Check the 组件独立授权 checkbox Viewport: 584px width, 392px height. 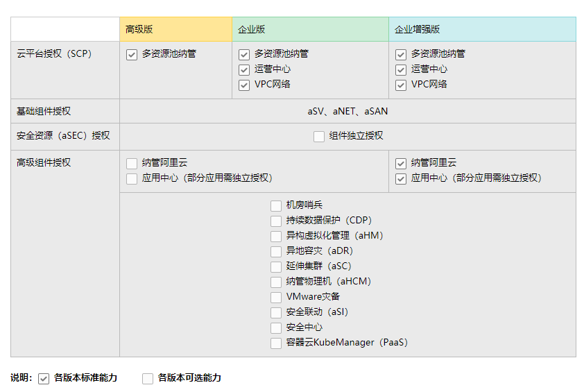pyautogui.click(x=319, y=137)
